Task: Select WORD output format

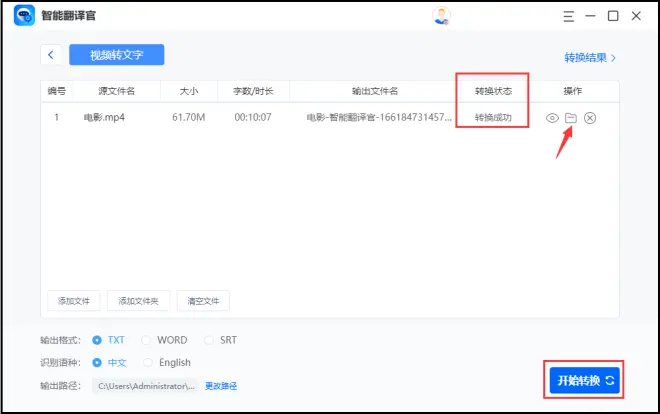Action: (x=165, y=340)
